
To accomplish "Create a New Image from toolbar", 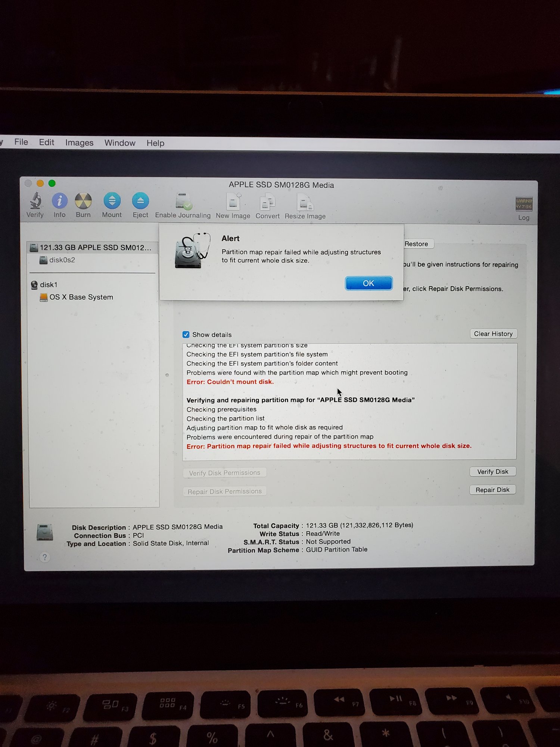I will click(234, 202).
